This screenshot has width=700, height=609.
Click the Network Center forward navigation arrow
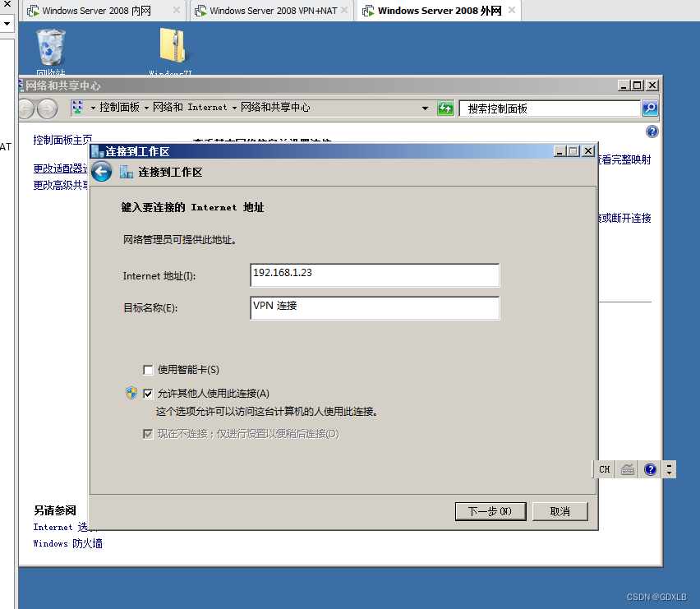(47, 108)
